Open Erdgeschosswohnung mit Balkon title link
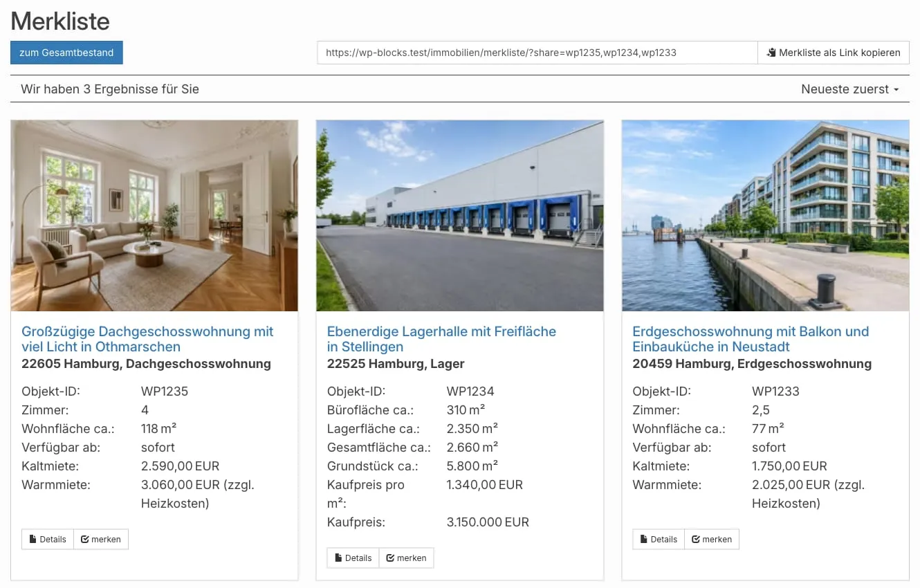This screenshot has width=920, height=588. [x=751, y=339]
